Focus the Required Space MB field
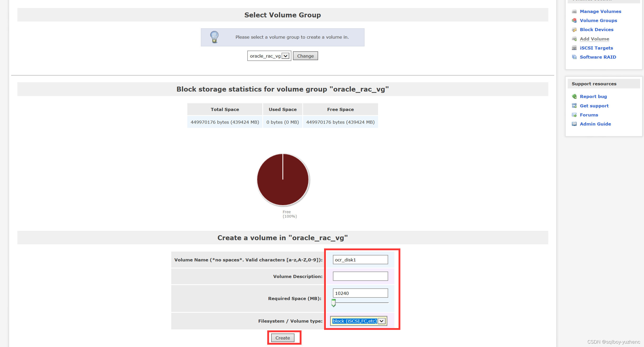Image resolution: width=644 pixels, height=347 pixels. click(x=360, y=293)
